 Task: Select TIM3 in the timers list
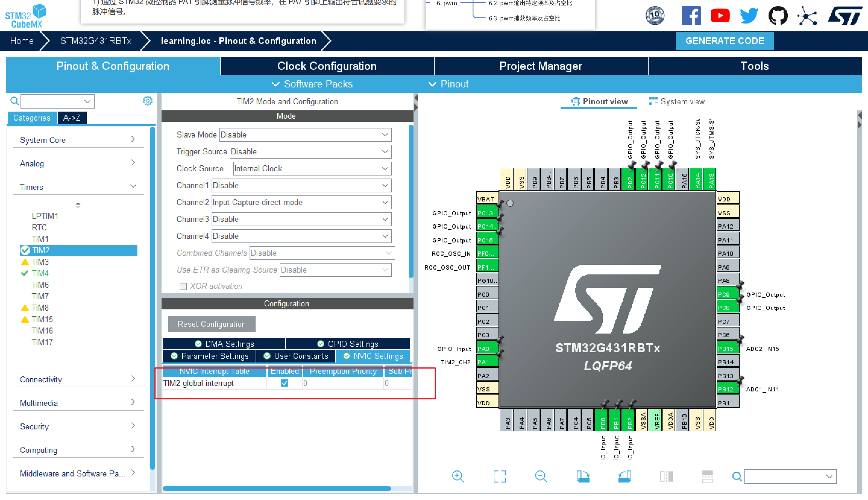click(40, 262)
